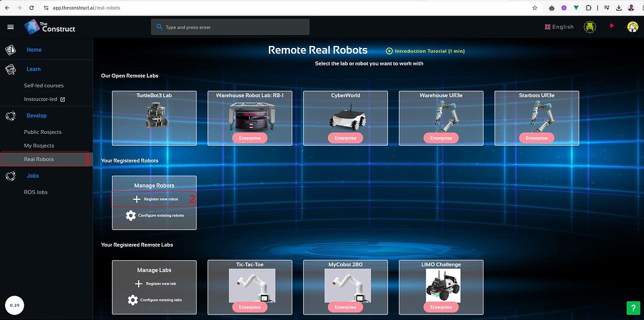Click Enterprise badge on LIMO Challenge
This screenshot has height=320, width=644.
[441, 308]
